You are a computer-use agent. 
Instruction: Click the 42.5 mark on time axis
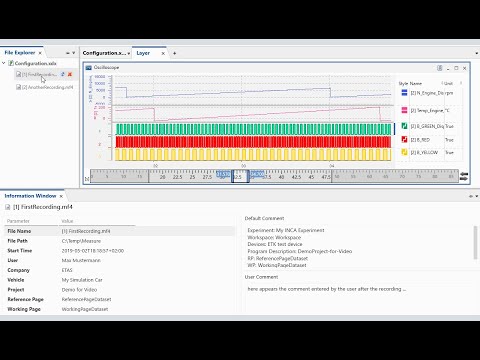(296, 177)
